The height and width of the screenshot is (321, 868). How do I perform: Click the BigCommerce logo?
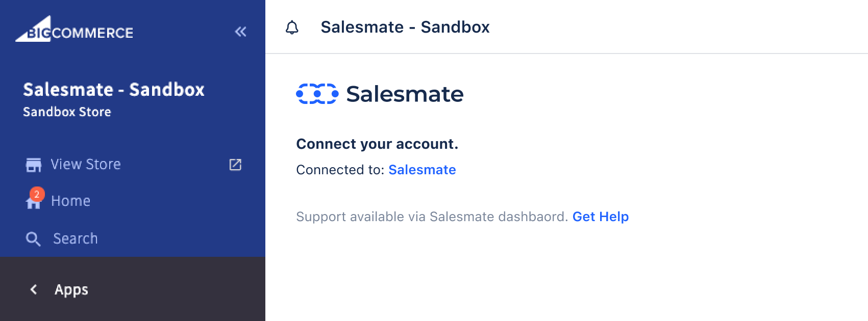[x=75, y=29]
